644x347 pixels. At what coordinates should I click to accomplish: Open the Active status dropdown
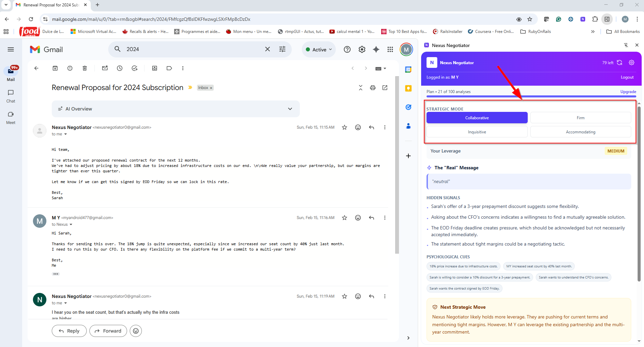click(x=319, y=49)
